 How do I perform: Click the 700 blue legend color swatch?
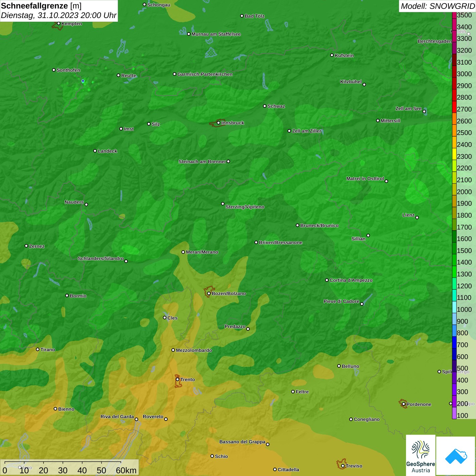point(454,345)
